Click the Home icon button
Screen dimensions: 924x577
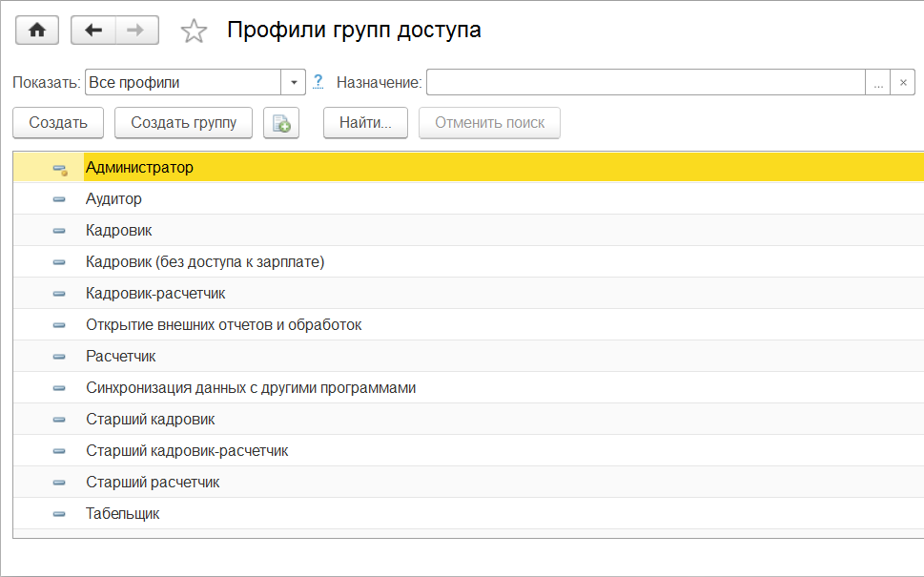click(x=37, y=30)
